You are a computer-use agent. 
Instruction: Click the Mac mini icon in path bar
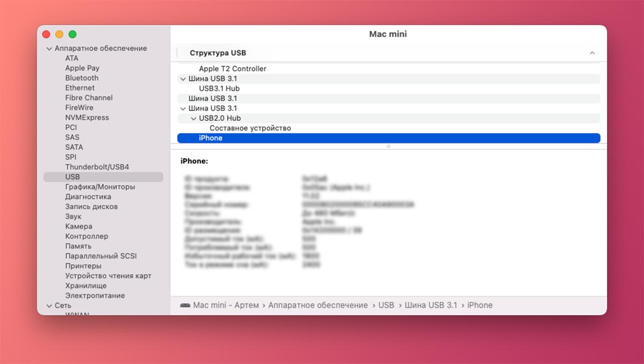pyautogui.click(x=185, y=305)
